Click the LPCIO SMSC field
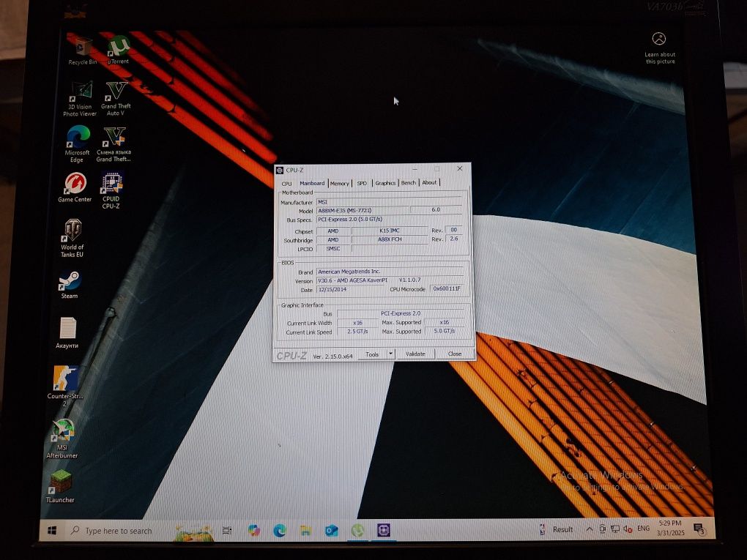747x560 pixels. click(333, 249)
